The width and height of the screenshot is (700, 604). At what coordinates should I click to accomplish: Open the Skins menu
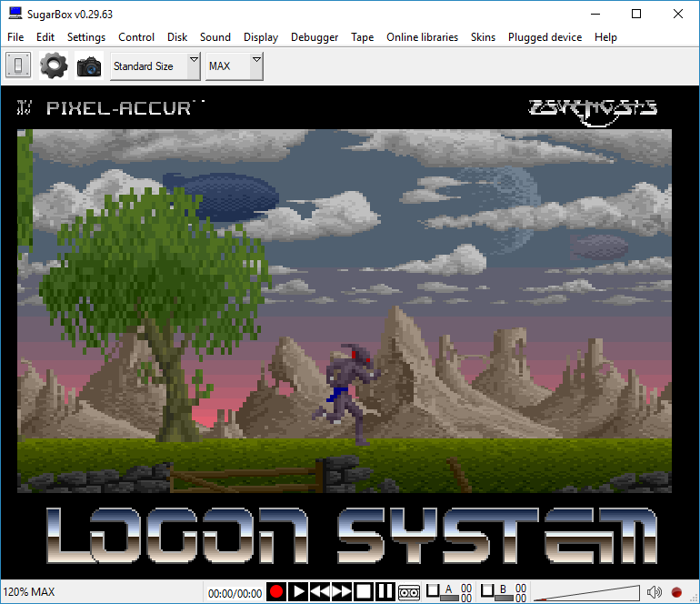[x=483, y=37]
